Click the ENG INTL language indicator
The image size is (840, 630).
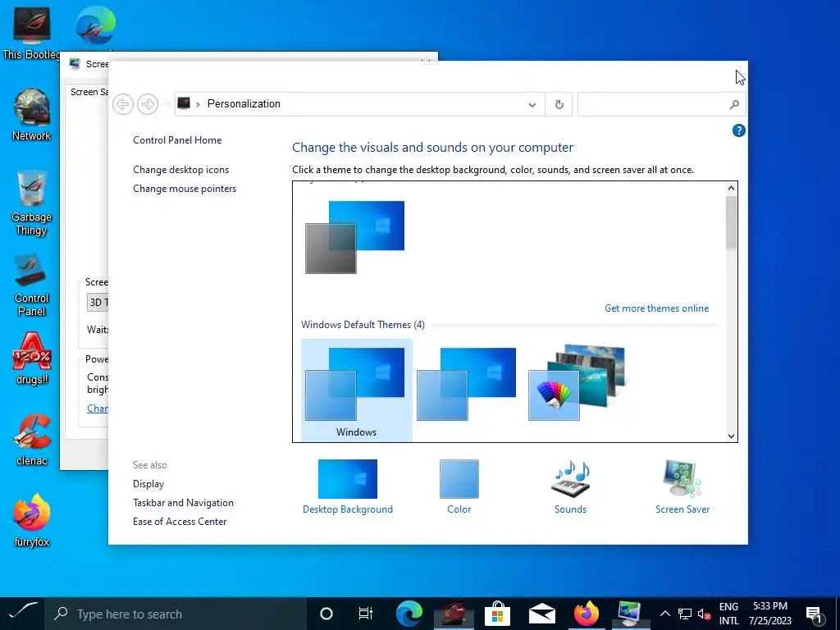point(728,614)
